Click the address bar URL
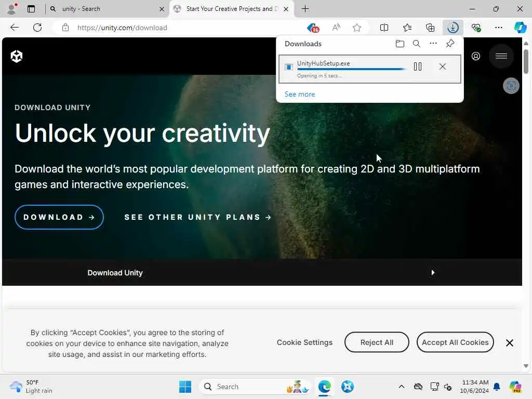This screenshot has height=399, width=532. tap(122, 28)
